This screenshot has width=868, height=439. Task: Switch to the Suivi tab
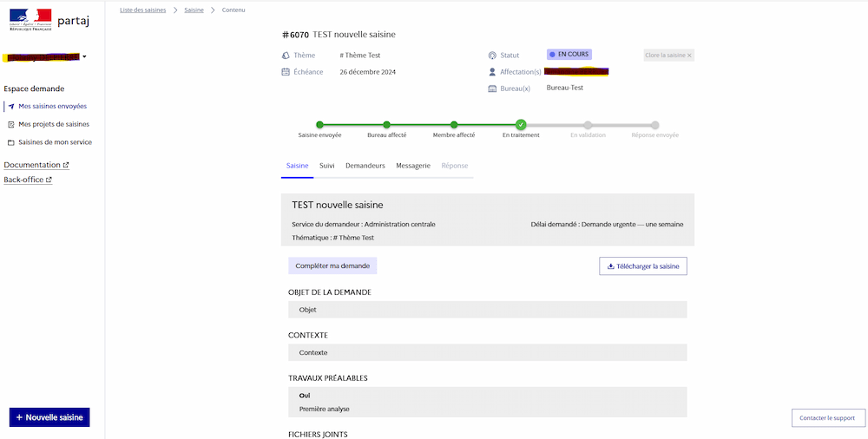tap(326, 165)
